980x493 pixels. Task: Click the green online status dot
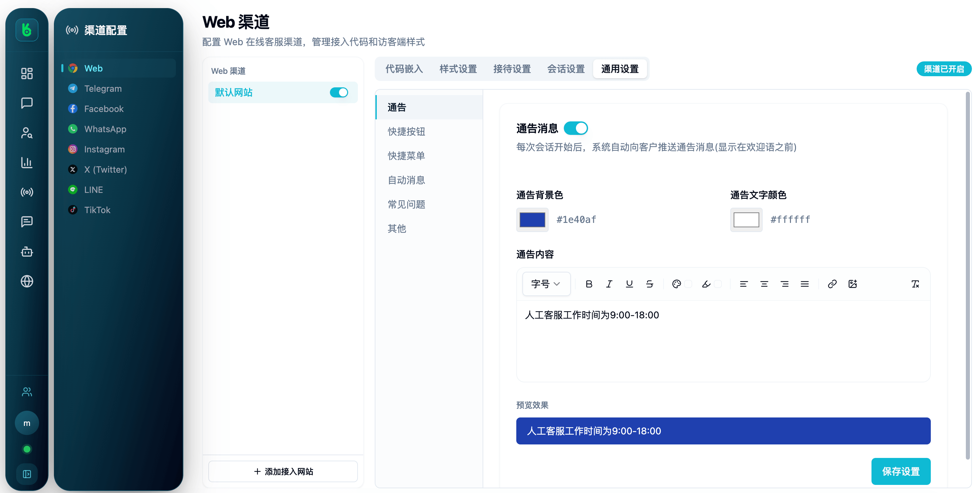coord(27,449)
